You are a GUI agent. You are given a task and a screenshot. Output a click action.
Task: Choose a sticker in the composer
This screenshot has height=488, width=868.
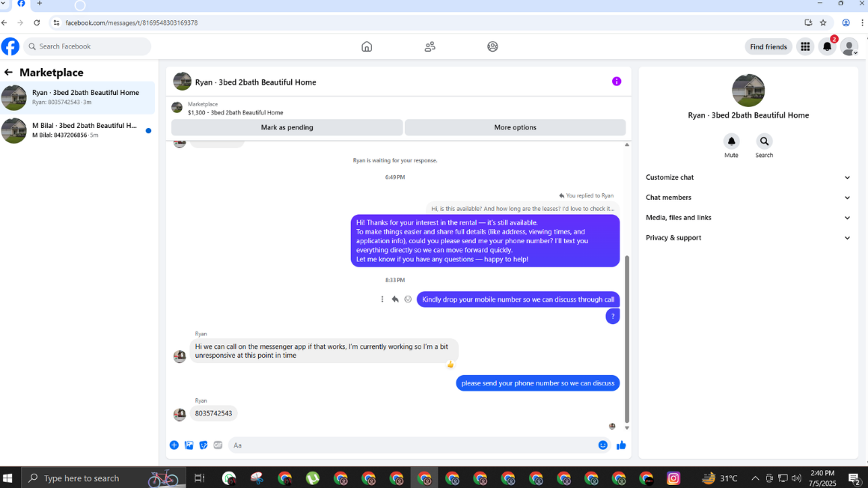pyautogui.click(x=204, y=445)
